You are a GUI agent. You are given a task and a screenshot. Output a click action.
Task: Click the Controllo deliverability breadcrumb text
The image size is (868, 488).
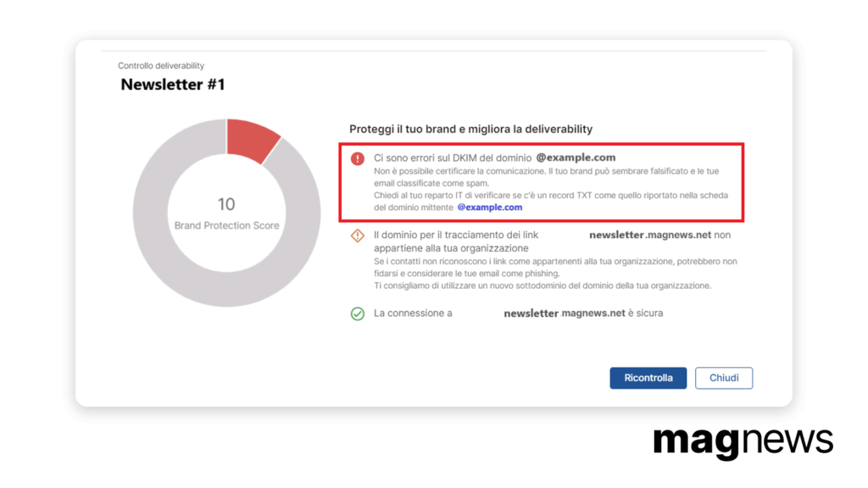pyautogui.click(x=161, y=65)
